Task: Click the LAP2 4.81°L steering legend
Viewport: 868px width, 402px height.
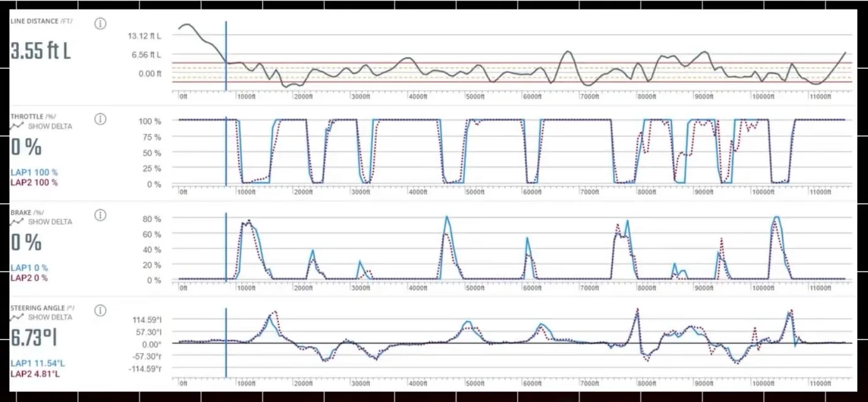Action: click(x=36, y=374)
